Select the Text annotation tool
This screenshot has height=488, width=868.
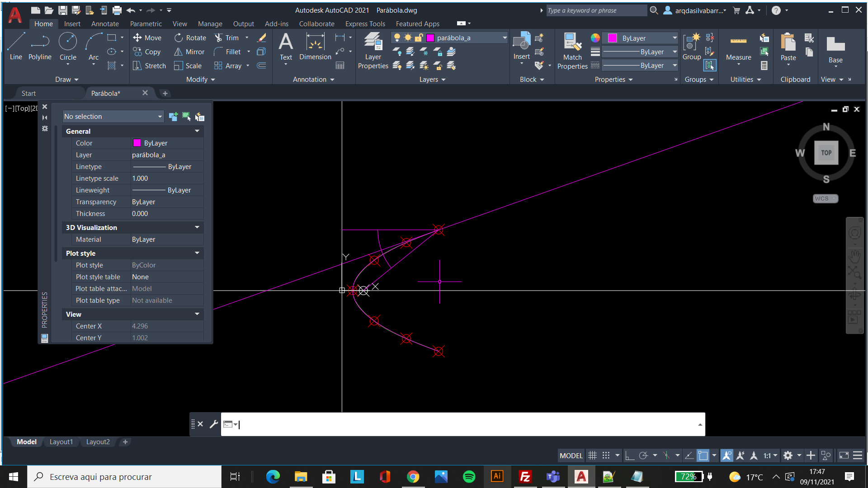point(286,46)
